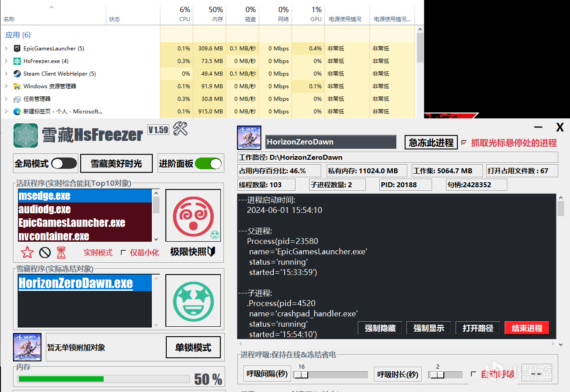Check the 仅最小化 checkbox

123,253
